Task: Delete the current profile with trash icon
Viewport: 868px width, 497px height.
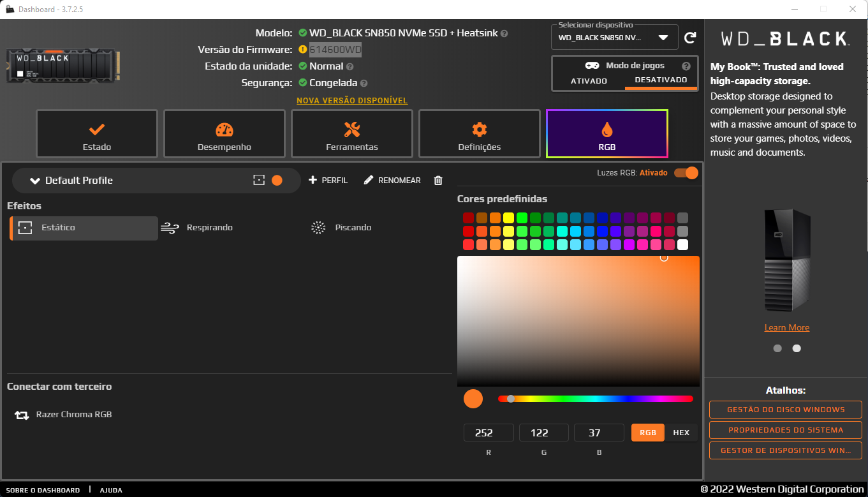Action: click(438, 180)
